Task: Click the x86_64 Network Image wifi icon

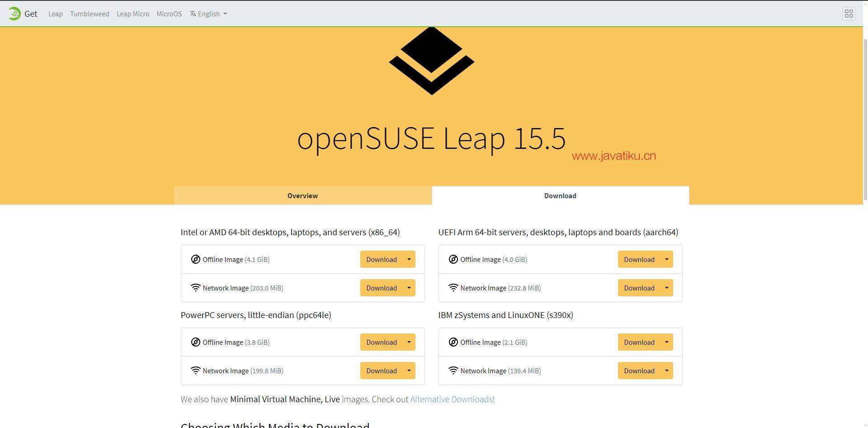Action: [x=195, y=288]
